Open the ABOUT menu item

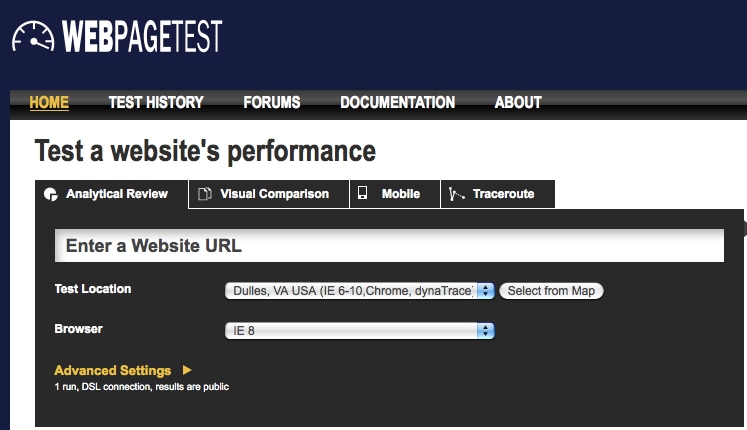tap(518, 102)
